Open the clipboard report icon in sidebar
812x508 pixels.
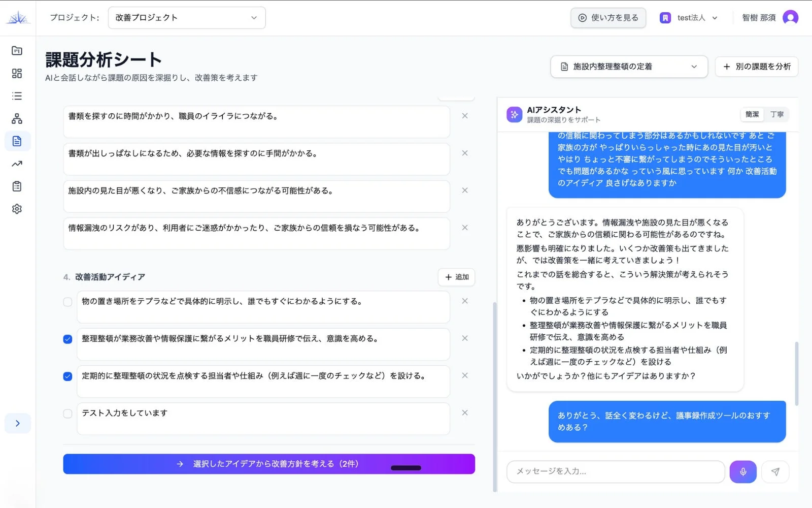17,186
